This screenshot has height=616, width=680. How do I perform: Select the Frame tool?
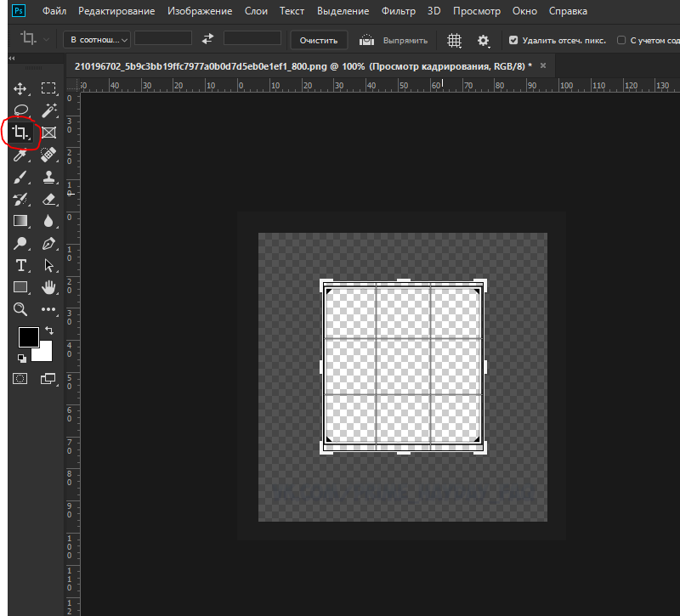coord(48,133)
